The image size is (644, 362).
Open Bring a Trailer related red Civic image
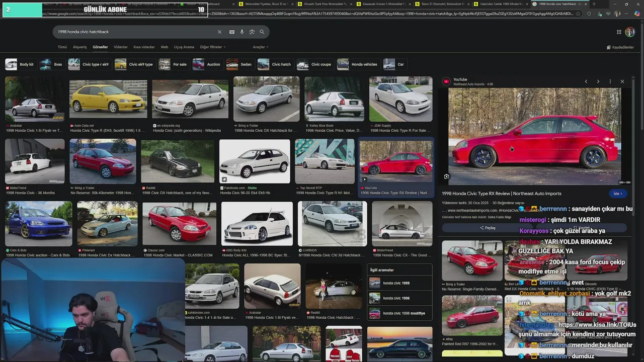(472, 260)
